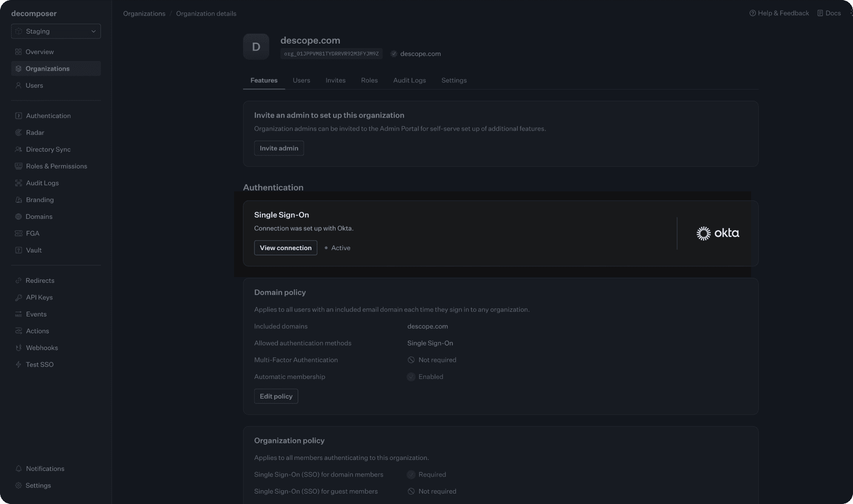This screenshot has width=853, height=504.
Task: Toggle SSO Required for domain members
Action: coord(411,474)
